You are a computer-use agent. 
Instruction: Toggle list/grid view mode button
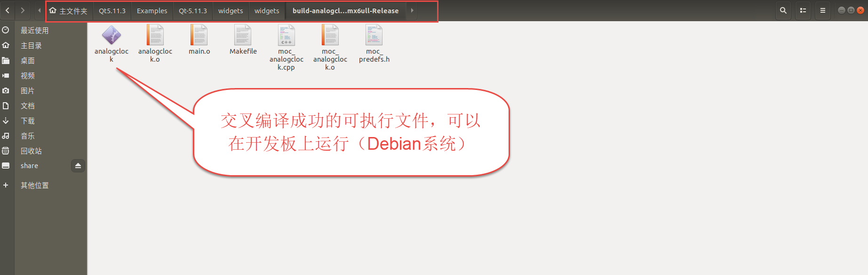pyautogui.click(x=803, y=10)
